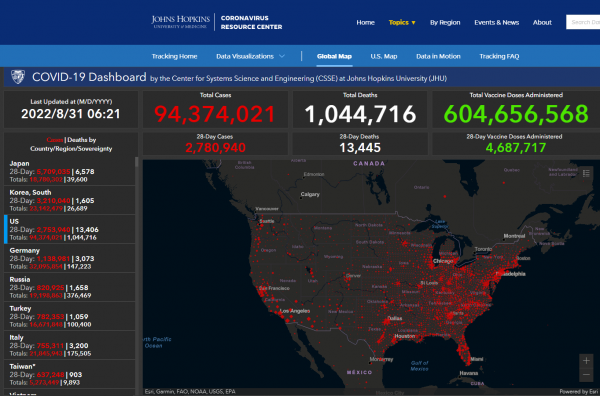Expand the Topics dropdown menu
This screenshot has height=396, width=600.
point(402,23)
